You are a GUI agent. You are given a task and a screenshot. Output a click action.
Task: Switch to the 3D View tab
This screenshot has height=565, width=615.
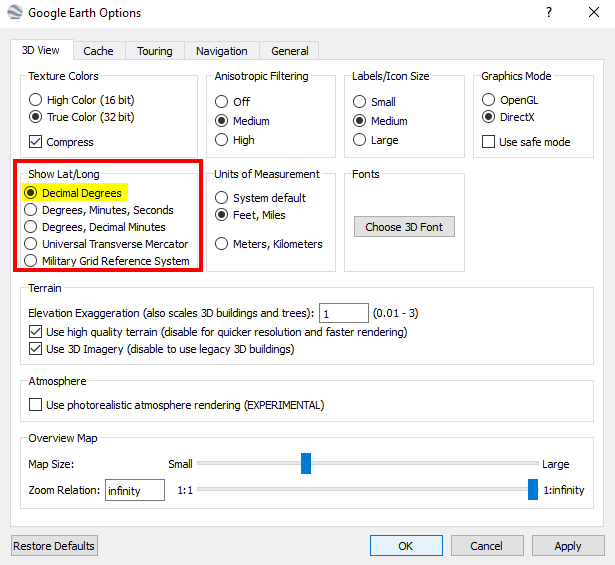41,50
